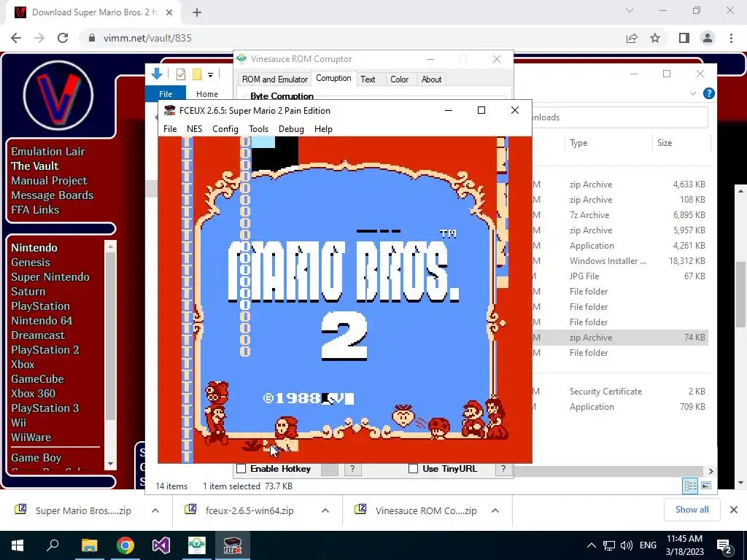
Task: Toggle Chrome side panel icon
Action: [x=684, y=38]
